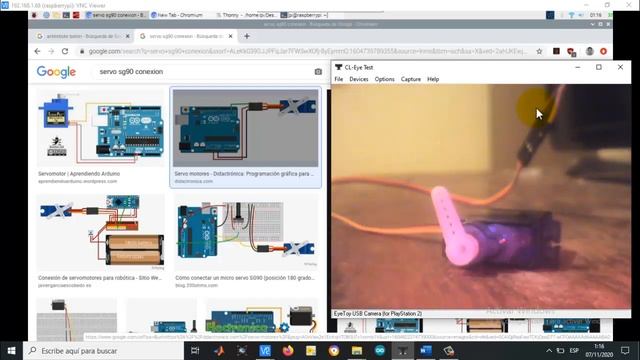Click the red circular icon at toolbar end

(604, 51)
